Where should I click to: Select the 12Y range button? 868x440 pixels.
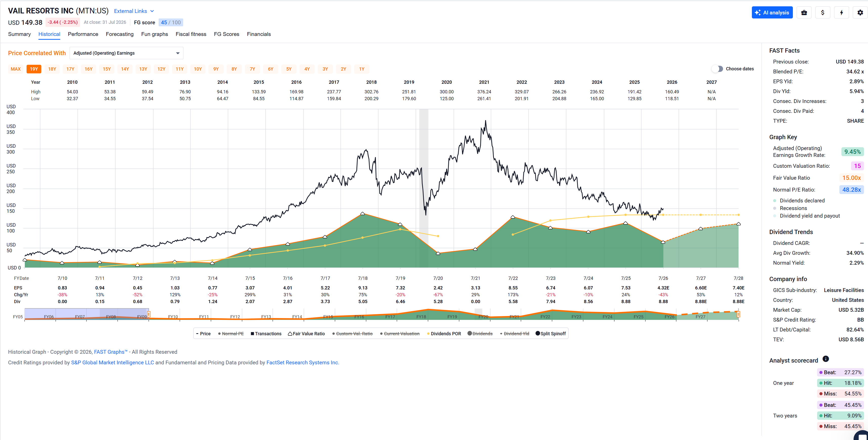[161, 69]
